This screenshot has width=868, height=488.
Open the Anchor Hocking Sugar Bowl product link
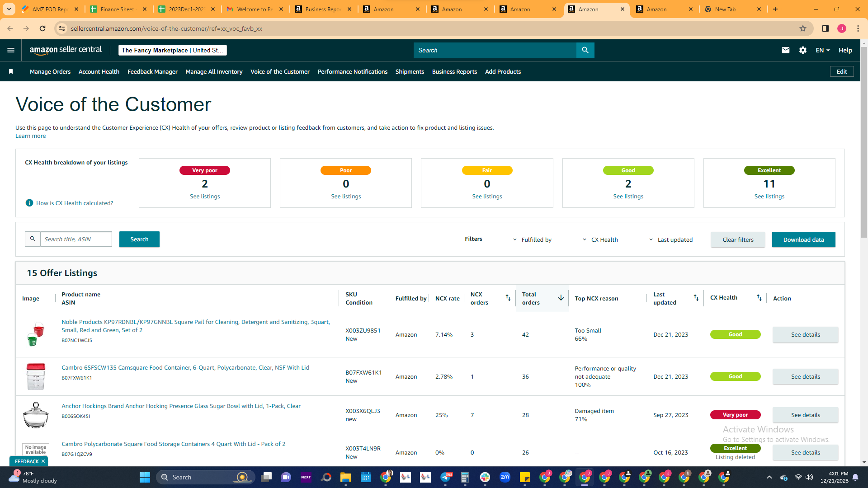(x=181, y=406)
